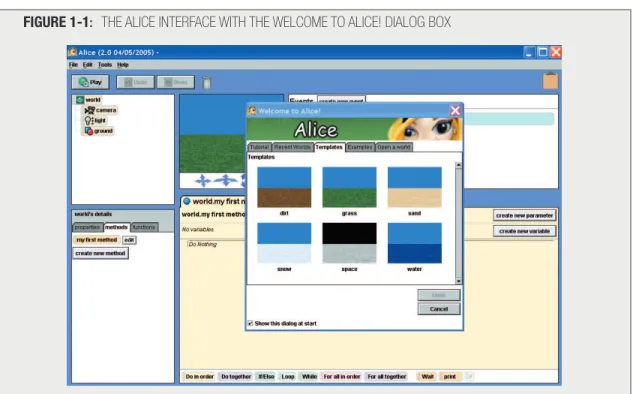Select the Templates tab in the dialog

tap(329, 147)
